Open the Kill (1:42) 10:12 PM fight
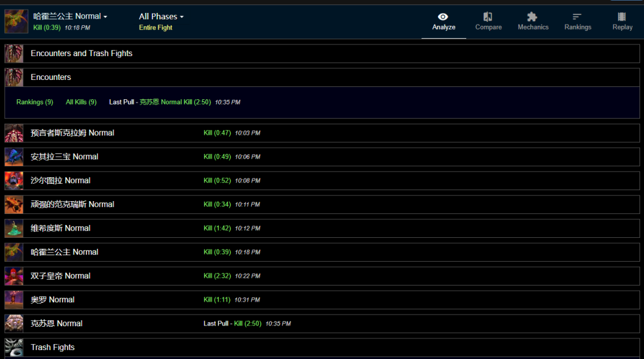Viewport: 644px width, 359px height. tap(232, 228)
